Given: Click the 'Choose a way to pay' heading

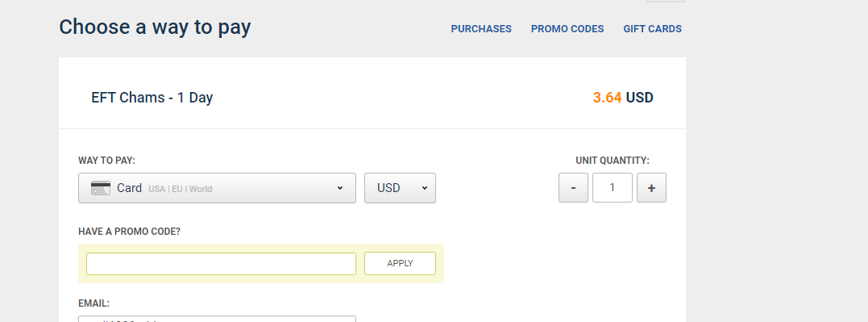Looking at the screenshot, I should pyautogui.click(x=155, y=27).
